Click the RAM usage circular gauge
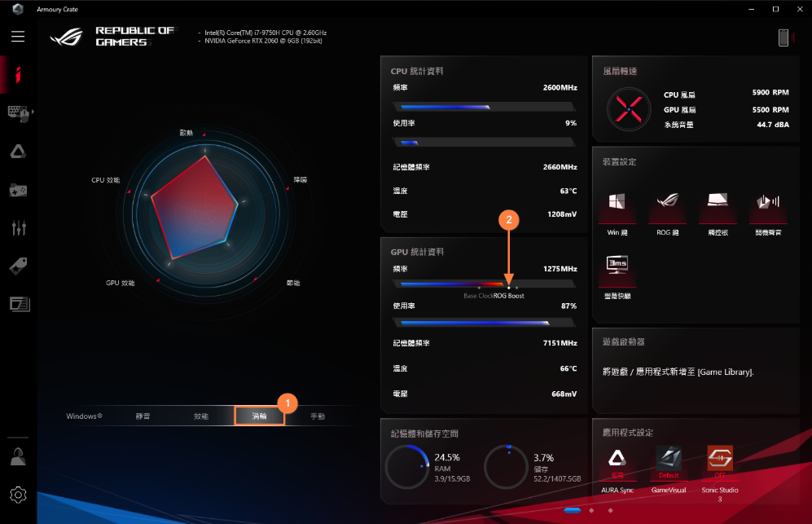This screenshot has height=524, width=812. [x=407, y=466]
